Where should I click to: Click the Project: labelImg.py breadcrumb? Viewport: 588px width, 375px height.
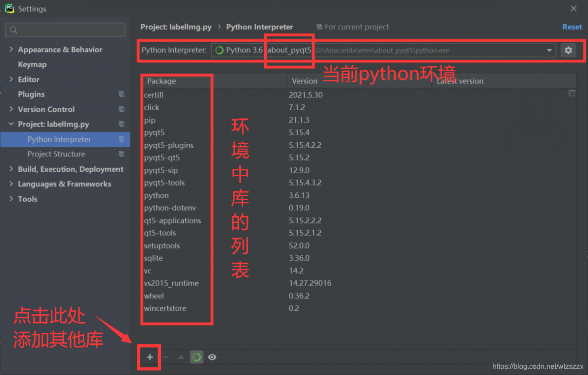coord(176,27)
